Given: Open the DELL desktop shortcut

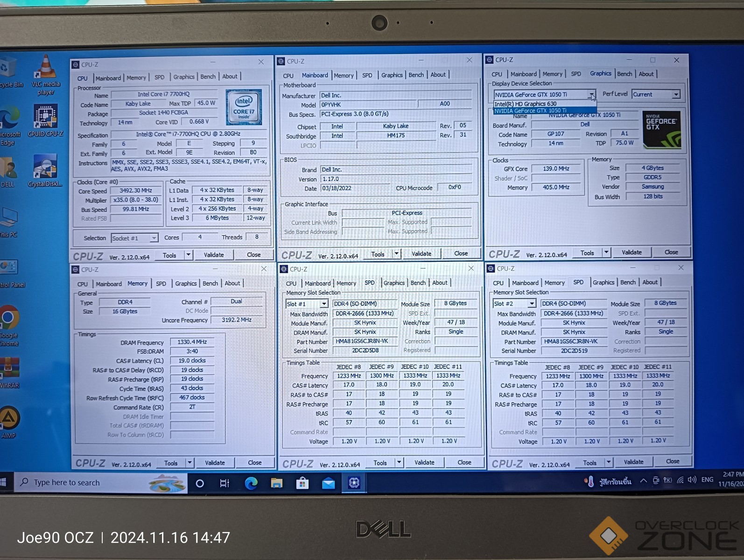Looking at the screenshot, I should tap(8, 172).
